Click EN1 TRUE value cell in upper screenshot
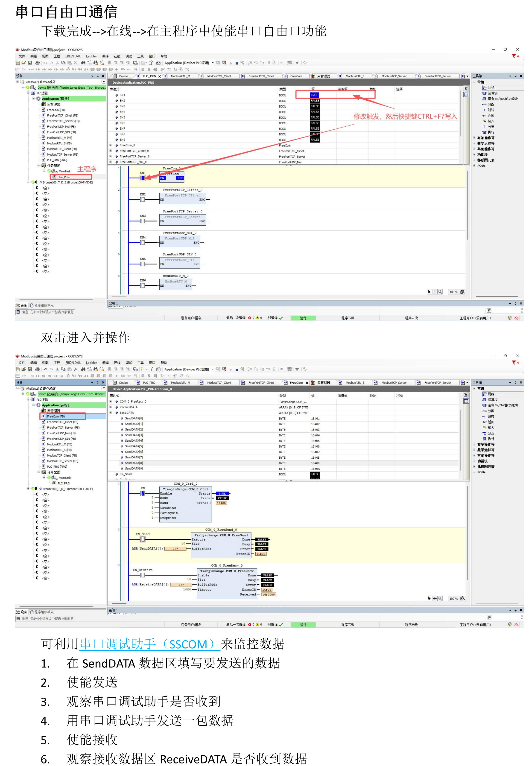 [315, 95]
